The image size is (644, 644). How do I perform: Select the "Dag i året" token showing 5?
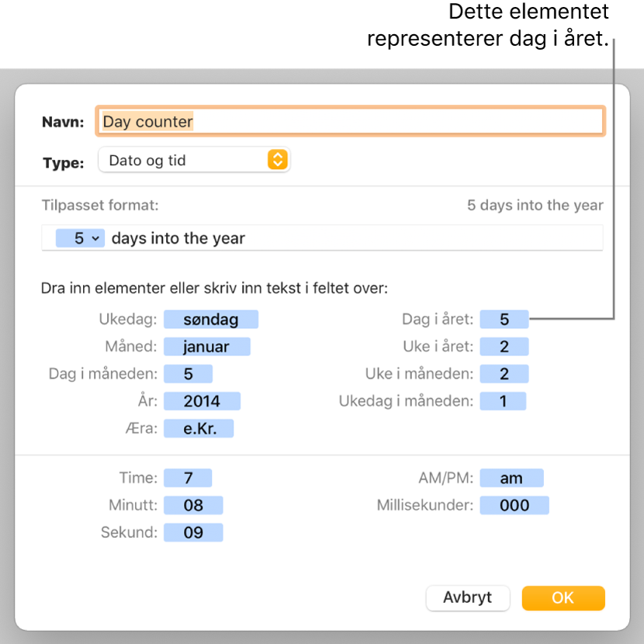pyautogui.click(x=504, y=319)
